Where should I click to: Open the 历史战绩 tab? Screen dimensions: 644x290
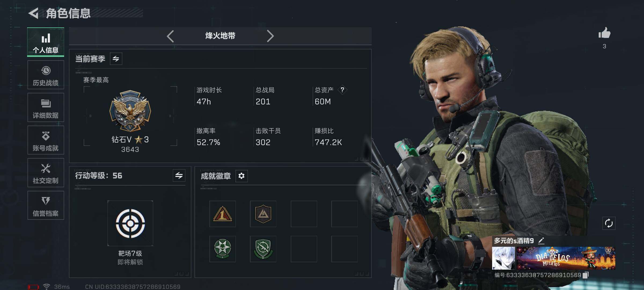tap(46, 75)
